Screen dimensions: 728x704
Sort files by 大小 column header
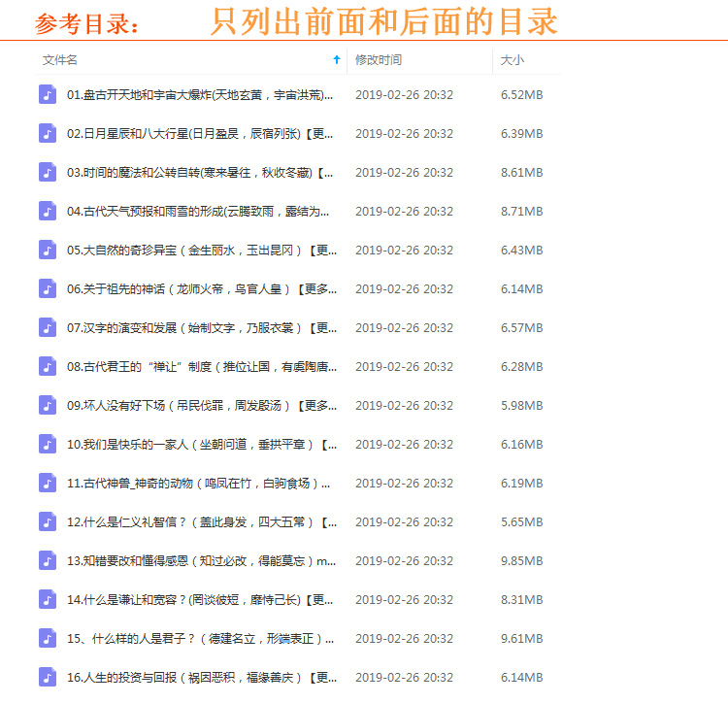(x=512, y=60)
